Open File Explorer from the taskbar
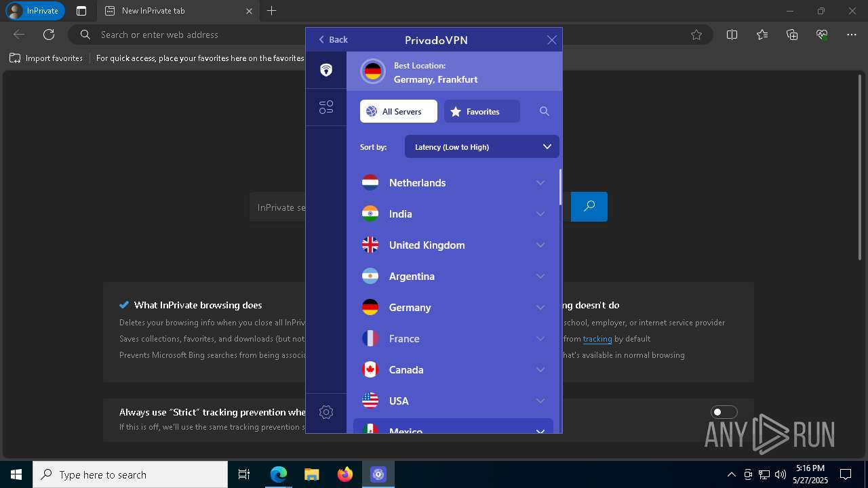 pyautogui.click(x=312, y=474)
